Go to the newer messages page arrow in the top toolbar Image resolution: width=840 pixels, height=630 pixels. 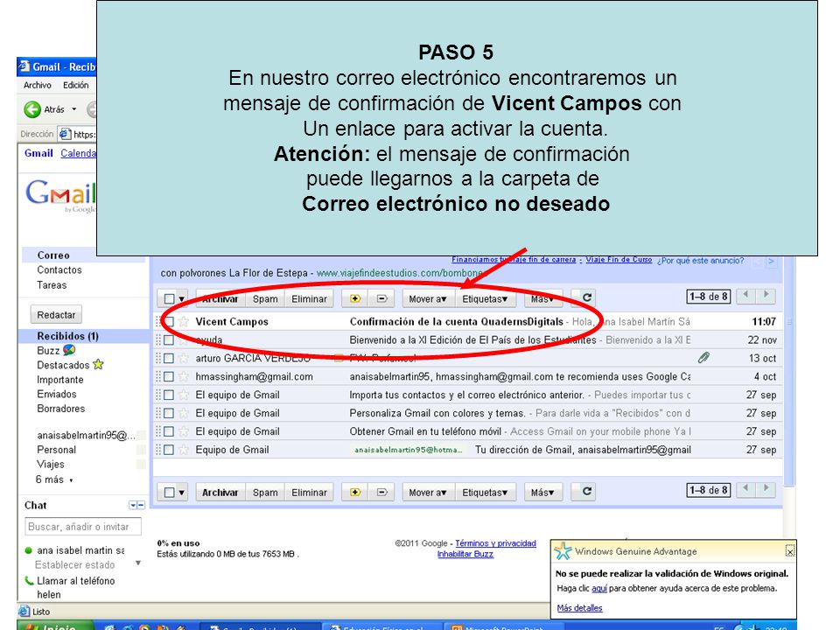click(745, 294)
